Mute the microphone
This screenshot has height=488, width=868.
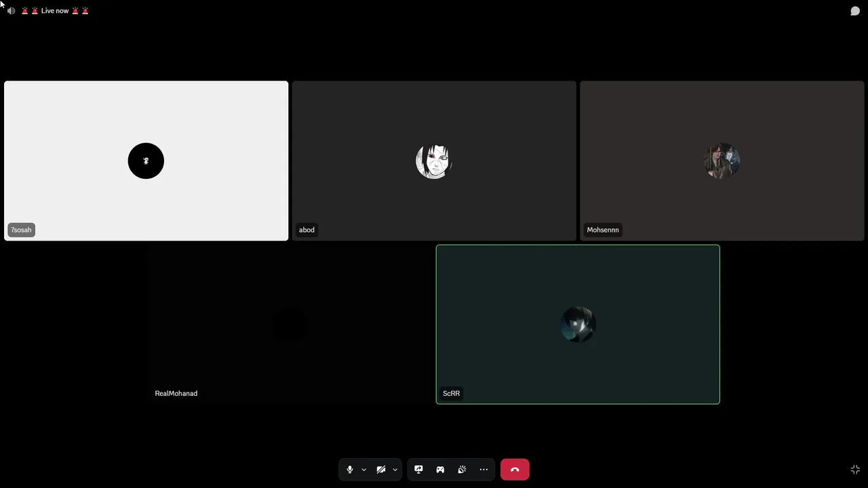coord(350,470)
